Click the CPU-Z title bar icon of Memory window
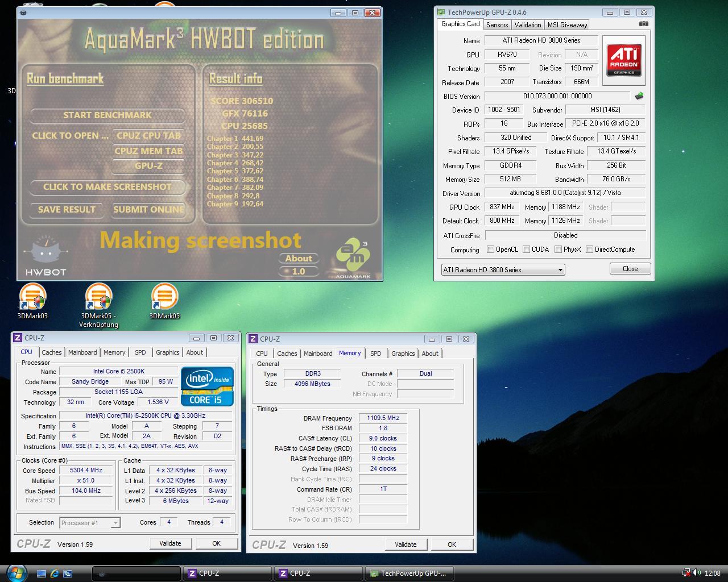 click(x=253, y=339)
